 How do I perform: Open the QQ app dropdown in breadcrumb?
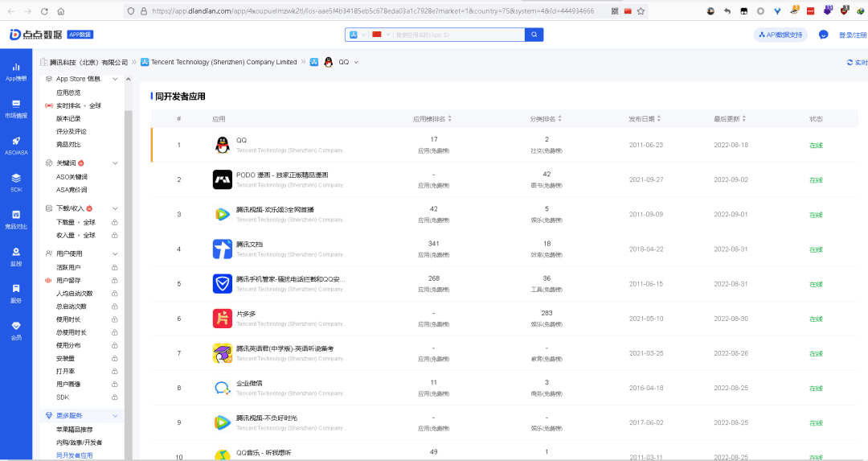click(x=356, y=62)
